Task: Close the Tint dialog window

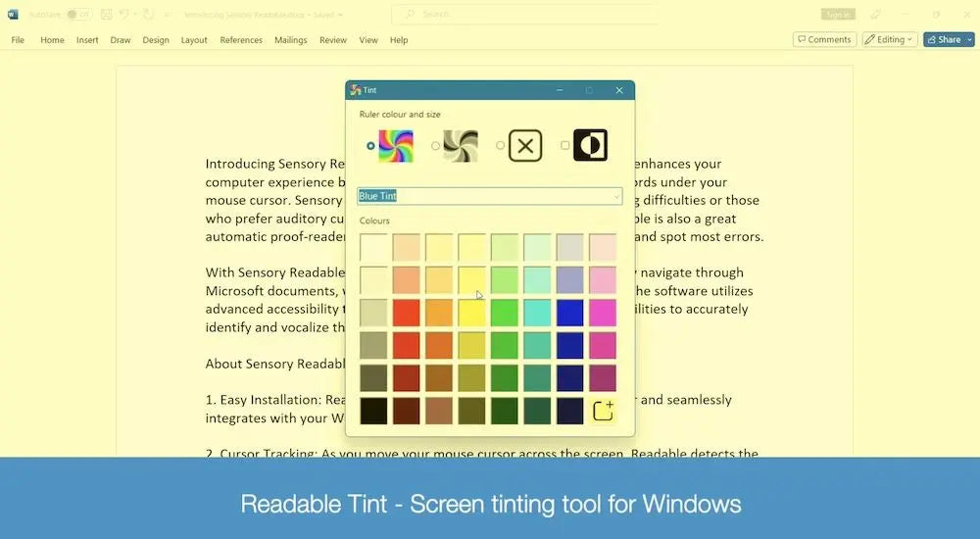Action: click(x=619, y=90)
